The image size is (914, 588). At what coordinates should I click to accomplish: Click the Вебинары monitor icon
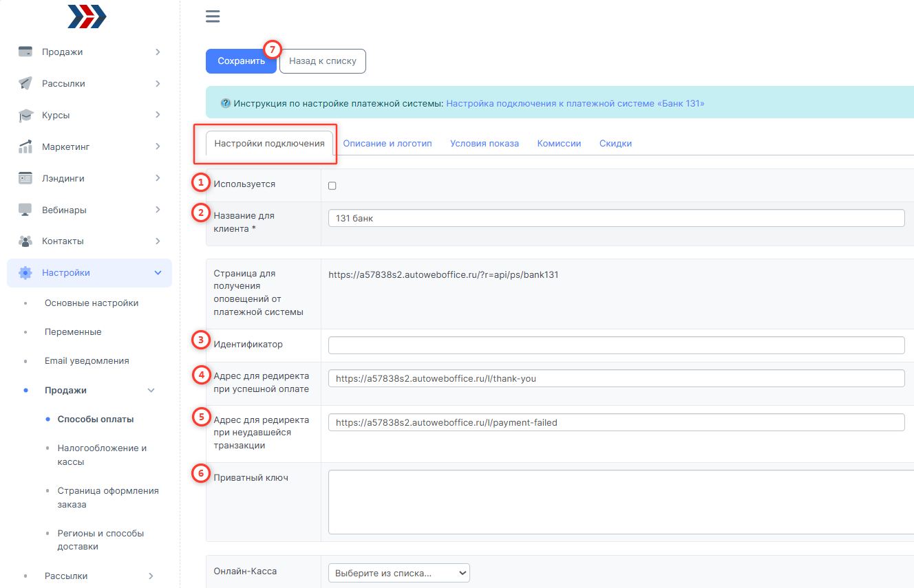(x=25, y=210)
